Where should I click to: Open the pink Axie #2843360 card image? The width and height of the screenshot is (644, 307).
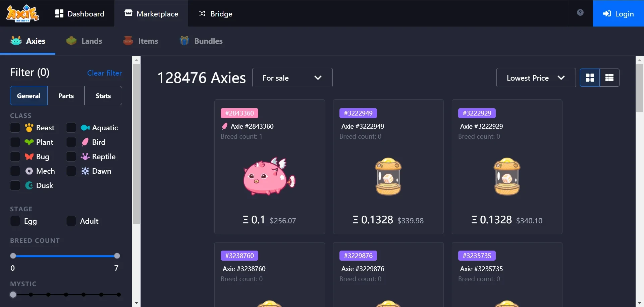(269, 176)
